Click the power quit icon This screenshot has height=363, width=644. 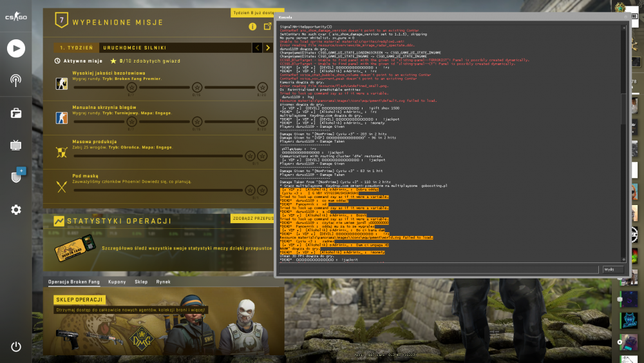[16, 346]
